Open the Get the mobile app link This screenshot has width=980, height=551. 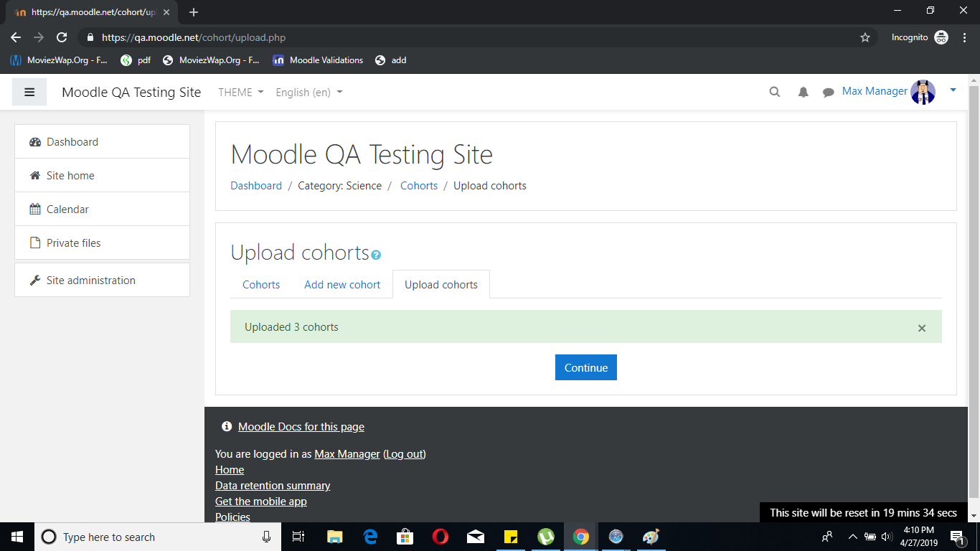261,501
